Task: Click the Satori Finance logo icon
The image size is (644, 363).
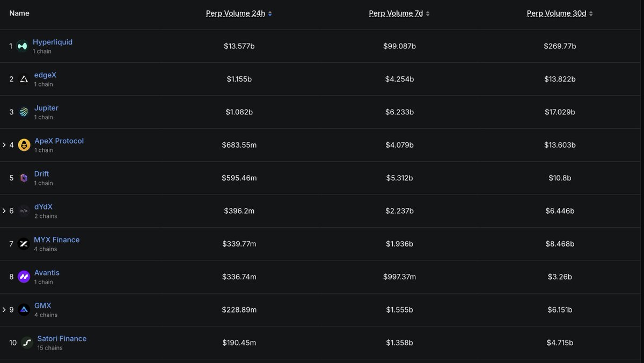Action: pos(27,343)
